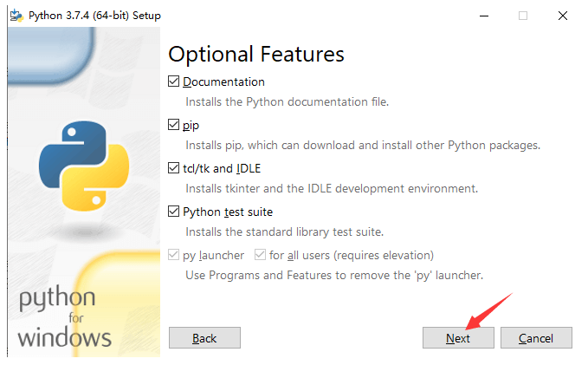Image resolution: width=588 pixels, height=365 pixels.
Task: Click the 'Installs the standard library test suite' description
Action: tap(284, 231)
